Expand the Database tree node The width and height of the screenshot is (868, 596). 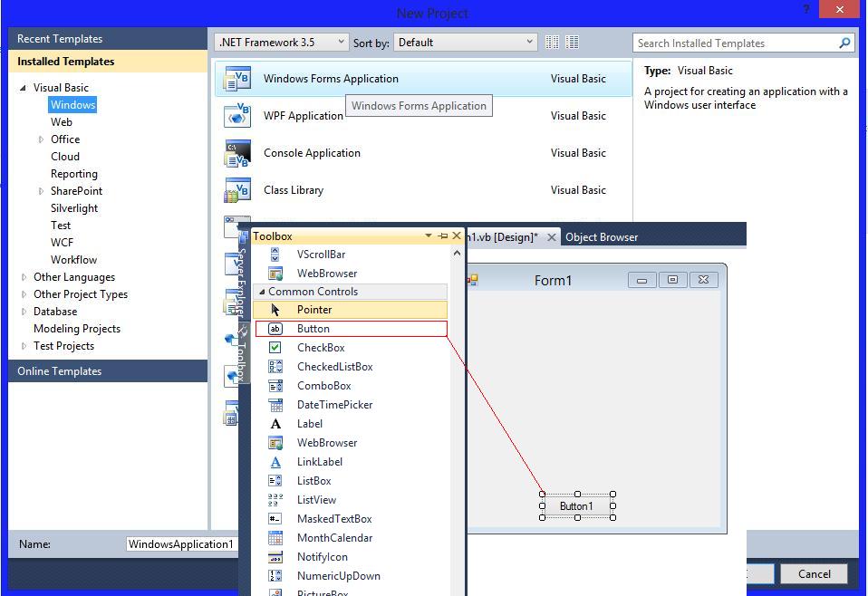tap(24, 312)
